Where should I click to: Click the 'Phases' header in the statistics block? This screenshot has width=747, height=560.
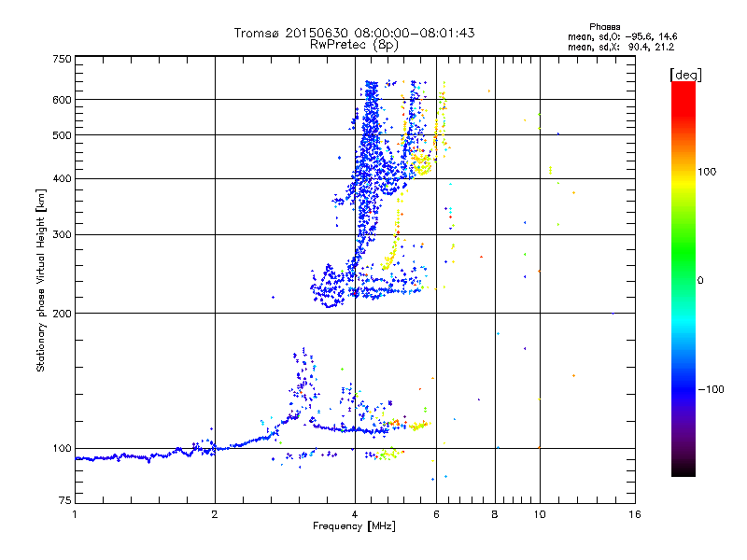(604, 27)
